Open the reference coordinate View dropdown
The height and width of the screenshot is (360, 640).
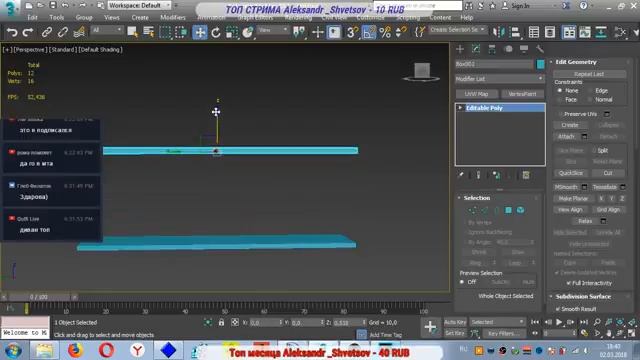[x=273, y=30]
